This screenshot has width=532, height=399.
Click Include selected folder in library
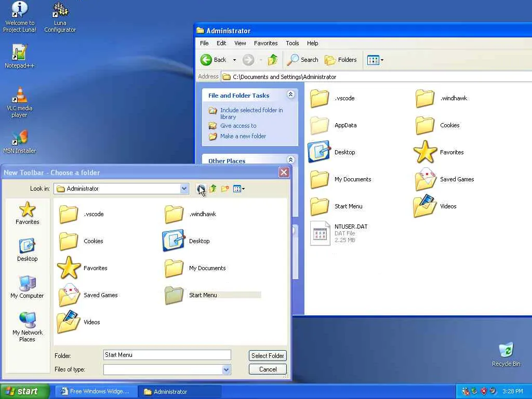[x=251, y=113]
